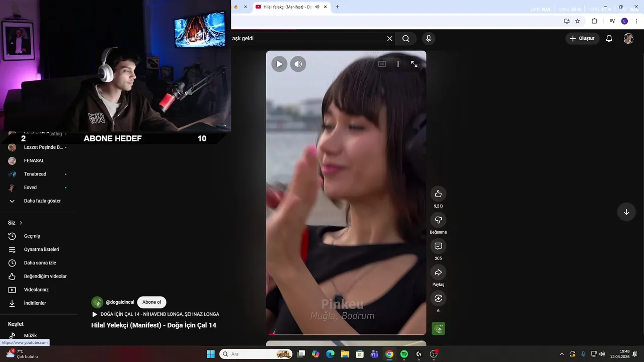This screenshot has height=362, width=644.
Task: Open Logitech G HUB on the taskbar
Action: [x=419, y=354]
